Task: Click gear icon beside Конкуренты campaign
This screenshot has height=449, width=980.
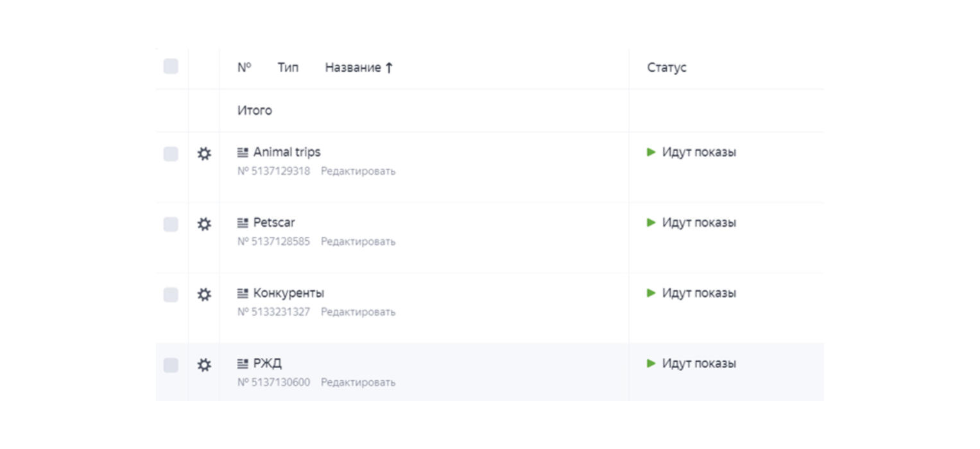Action: tap(204, 295)
